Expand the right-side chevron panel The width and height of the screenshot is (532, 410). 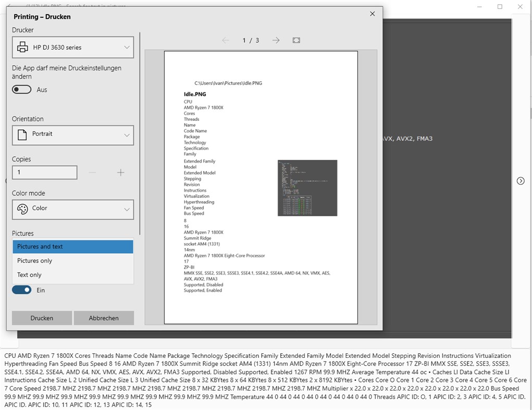[x=520, y=181]
